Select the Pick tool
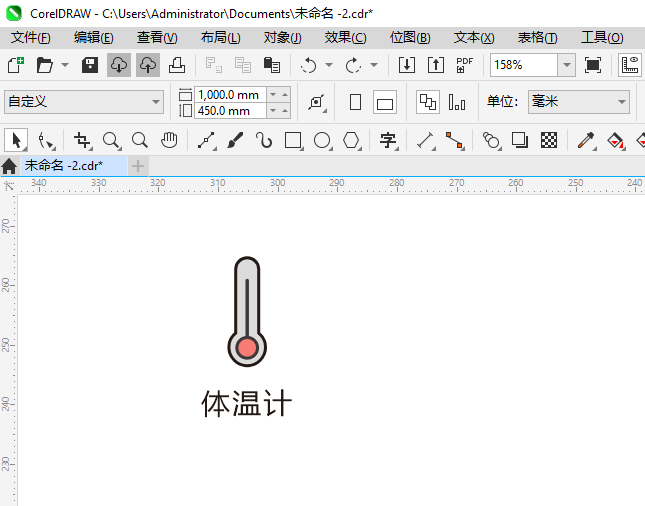 (x=16, y=140)
